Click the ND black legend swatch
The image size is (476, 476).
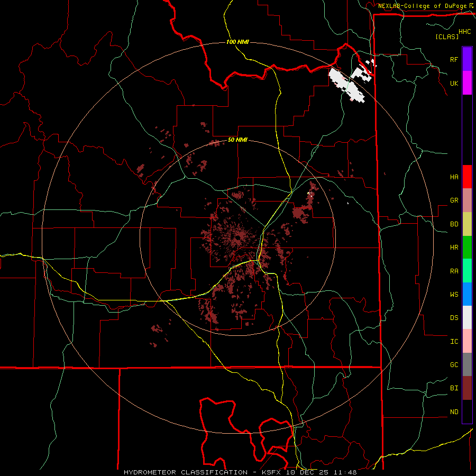(x=467, y=411)
